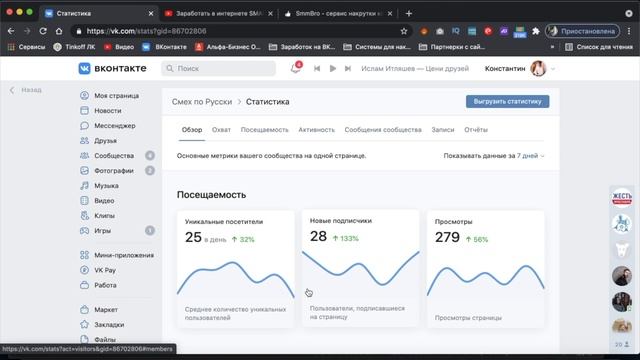
Task: Show more bookmarks with the overflow chevron
Action: (552, 47)
